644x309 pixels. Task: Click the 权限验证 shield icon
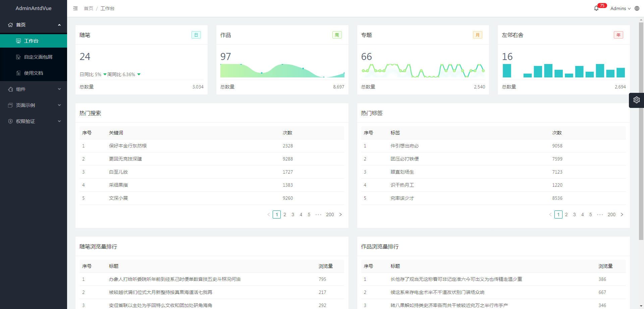[10, 121]
